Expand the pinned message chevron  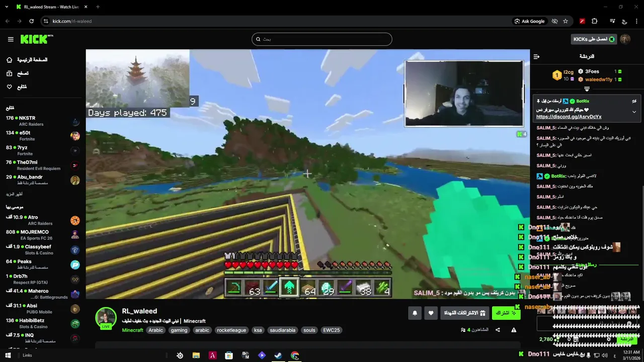pos(634,112)
